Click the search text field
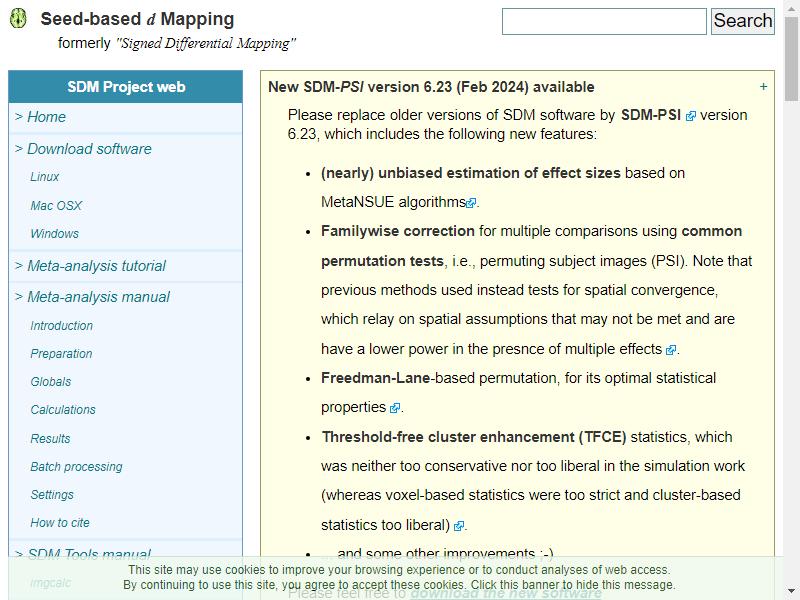Screen dimensions: 800x600 (604, 21)
